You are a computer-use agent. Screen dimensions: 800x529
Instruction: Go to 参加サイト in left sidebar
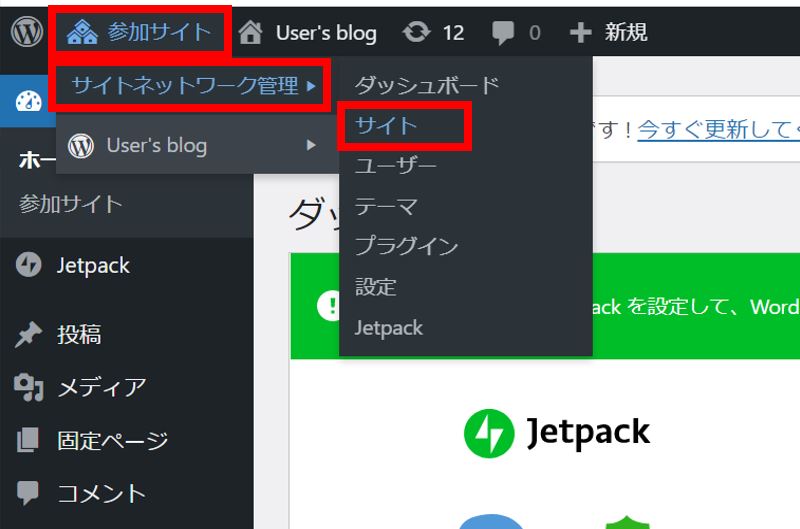tap(71, 204)
